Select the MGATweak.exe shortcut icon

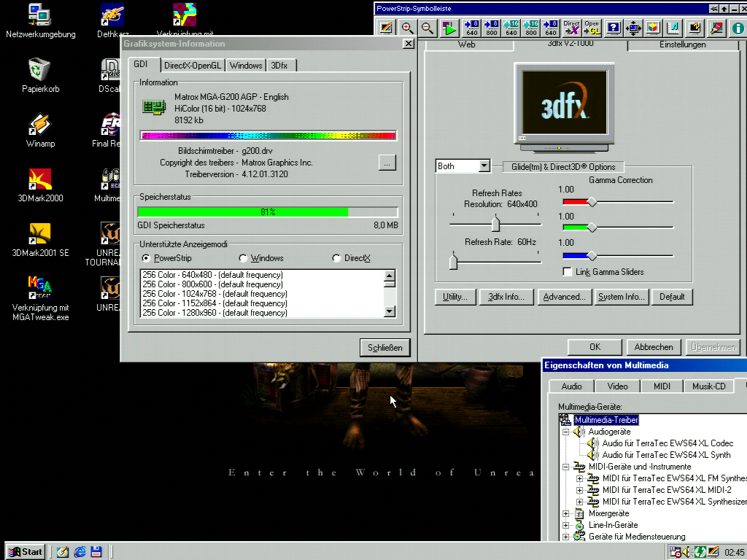click(x=41, y=298)
